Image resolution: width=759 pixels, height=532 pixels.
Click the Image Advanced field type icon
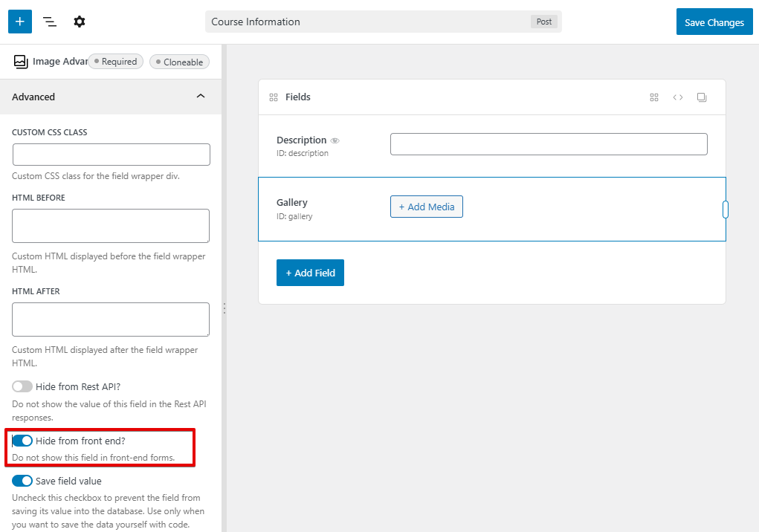click(21, 62)
